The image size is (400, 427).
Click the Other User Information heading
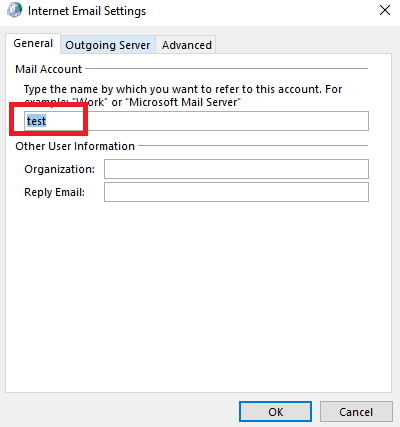tap(75, 146)
